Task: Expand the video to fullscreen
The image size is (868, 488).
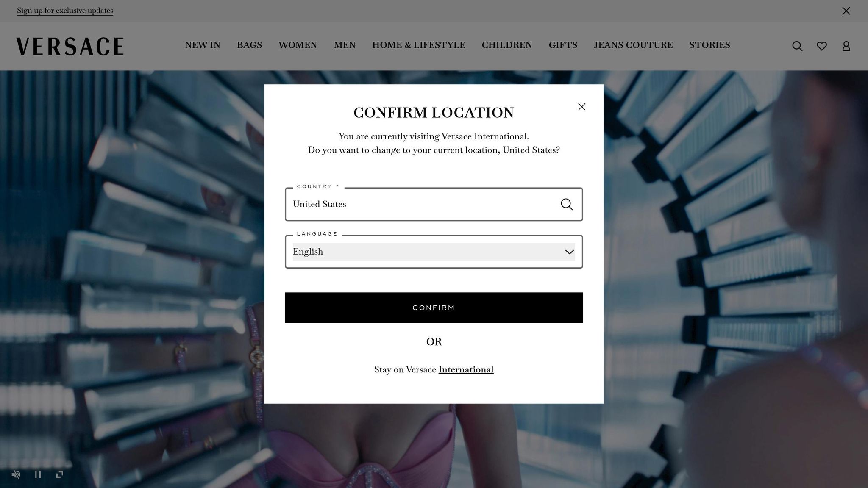Action: [60, 474]
